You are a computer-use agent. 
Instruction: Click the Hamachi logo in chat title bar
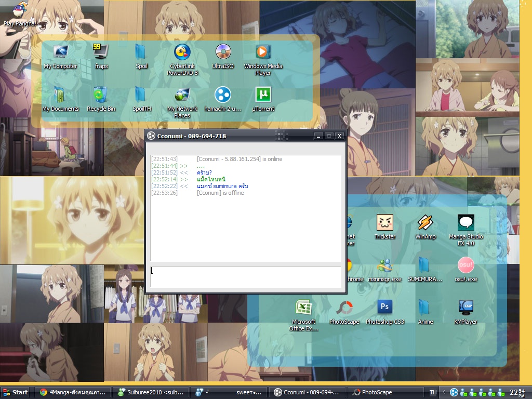point(151,136)
